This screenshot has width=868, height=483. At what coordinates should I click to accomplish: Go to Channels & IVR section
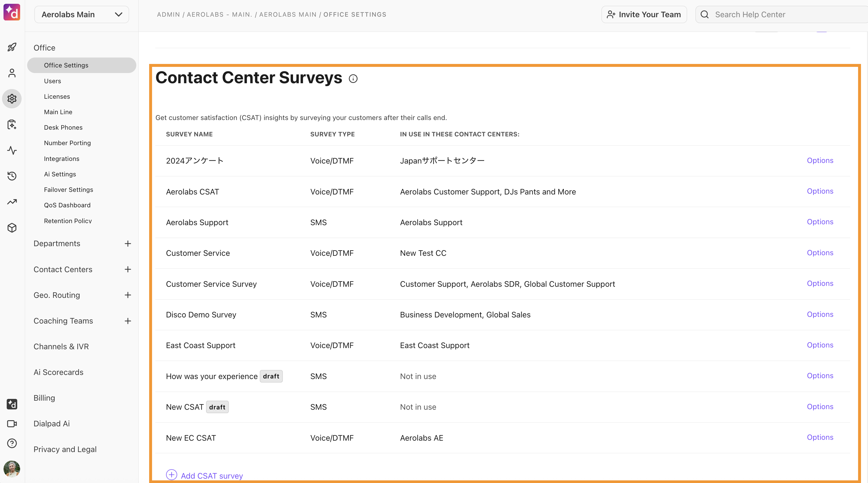(61, 347)
